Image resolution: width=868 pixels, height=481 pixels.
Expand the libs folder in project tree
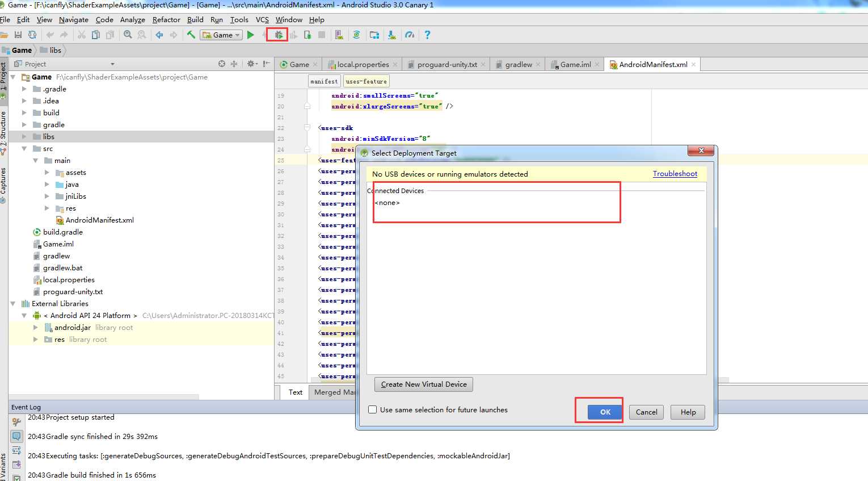coord(24,137)
